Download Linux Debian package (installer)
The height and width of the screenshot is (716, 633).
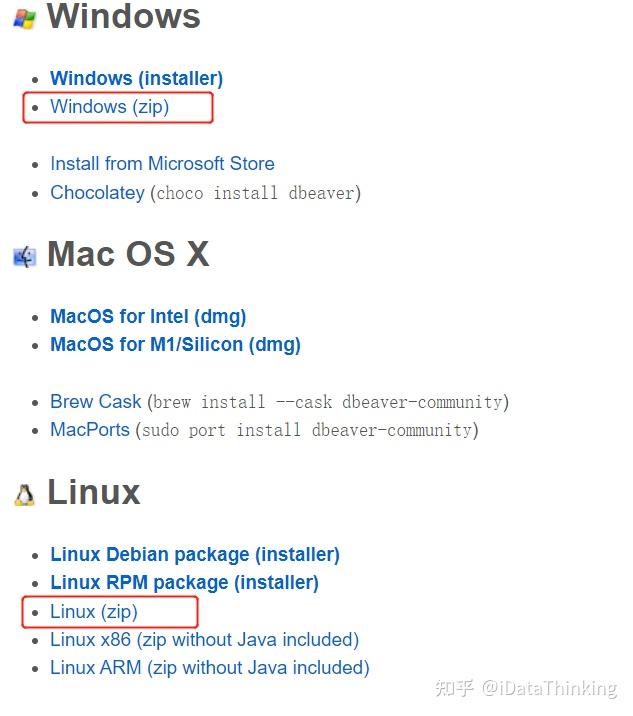[x=195, y=554]
